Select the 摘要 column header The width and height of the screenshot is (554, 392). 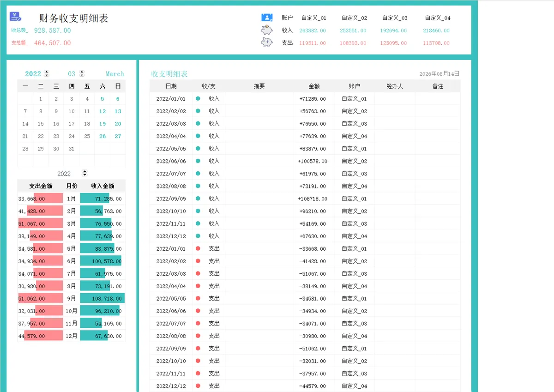pos(259,86)
